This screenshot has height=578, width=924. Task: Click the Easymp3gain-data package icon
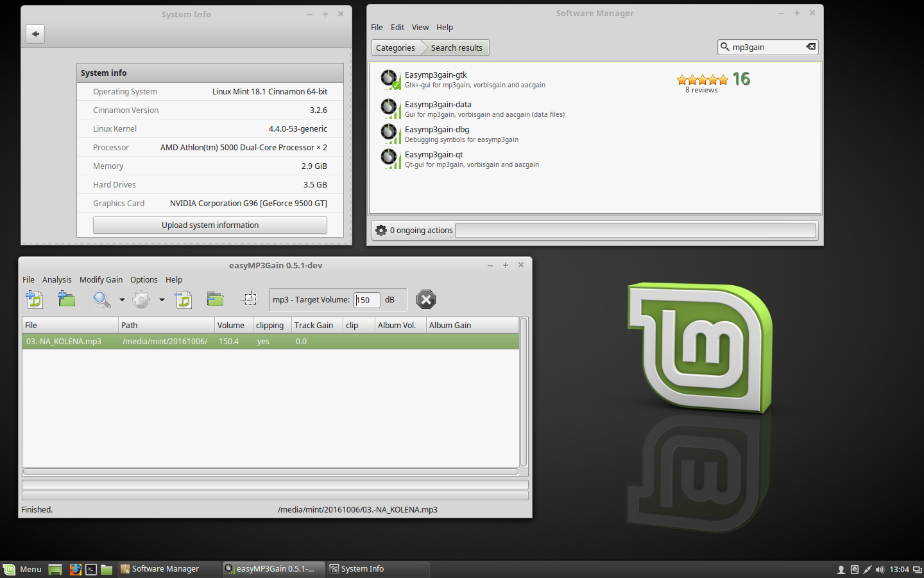(x=390, y=108)
